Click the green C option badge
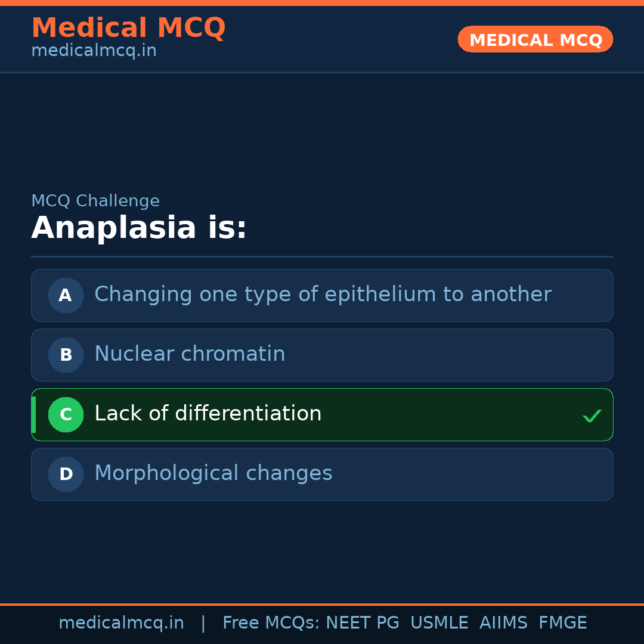This screenshot has width=644, height=644. 66,414
